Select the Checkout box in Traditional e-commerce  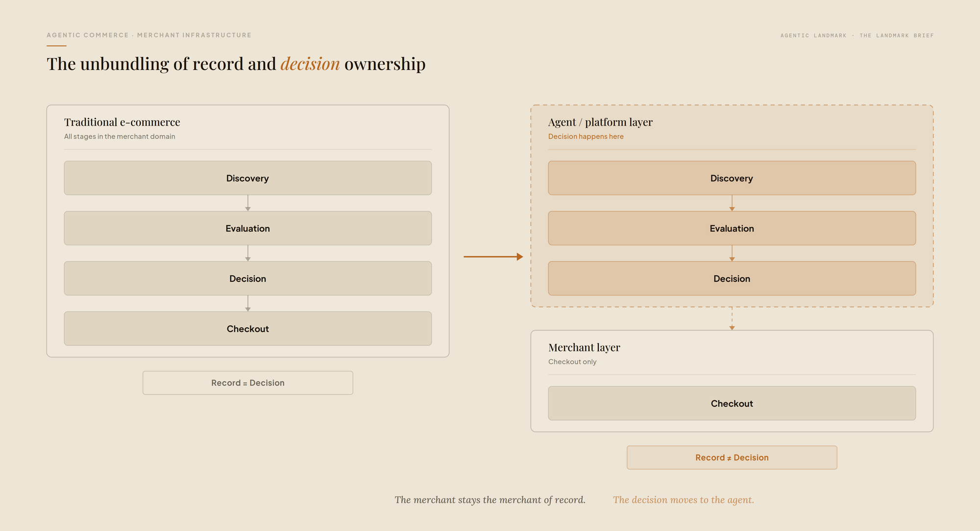click(x=247, y=329)
